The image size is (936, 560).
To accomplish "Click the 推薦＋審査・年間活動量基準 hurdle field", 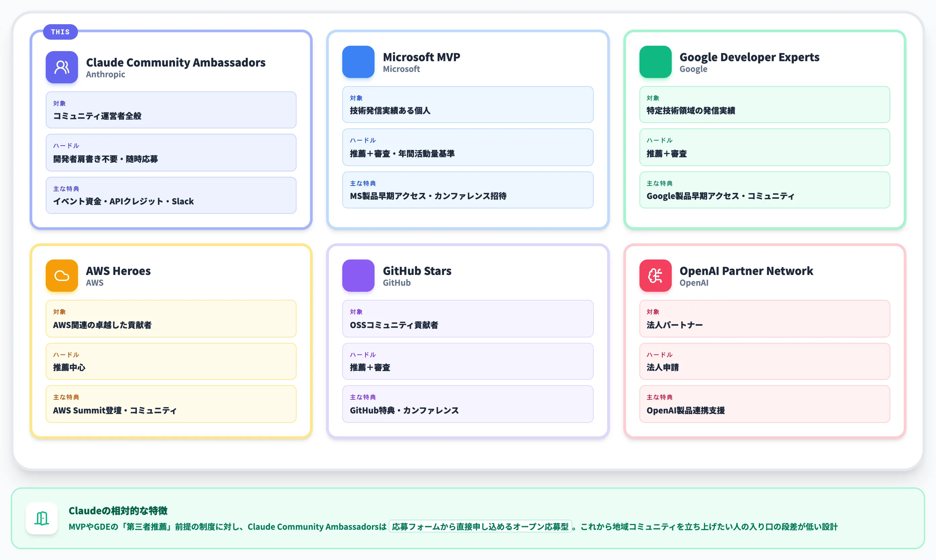I will point(468,147).
